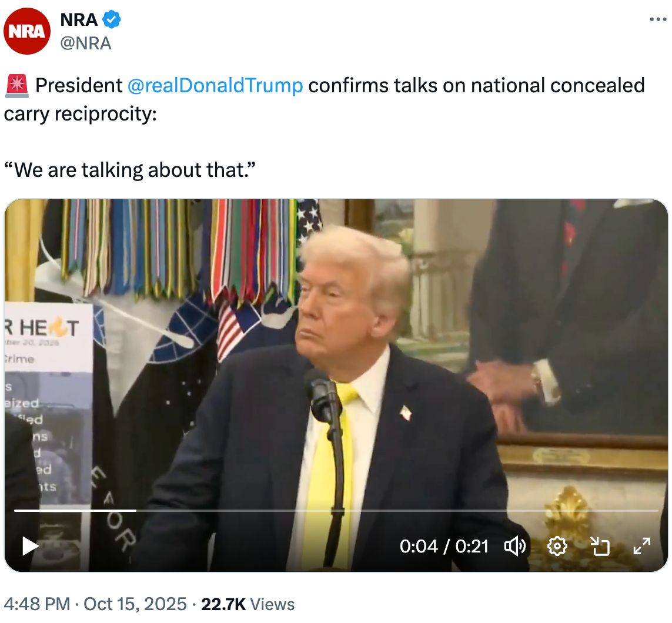Click the 4:48 PM Oct 15, 2025 timestamp
The height and width of the screenshot is (623, 672).
[x=95, y=604]
